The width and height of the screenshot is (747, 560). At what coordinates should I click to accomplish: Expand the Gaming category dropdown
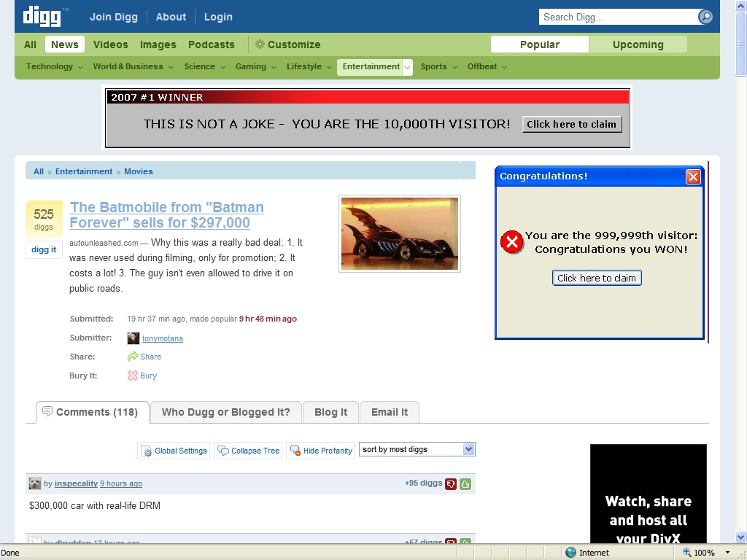[x=274, y=67]
